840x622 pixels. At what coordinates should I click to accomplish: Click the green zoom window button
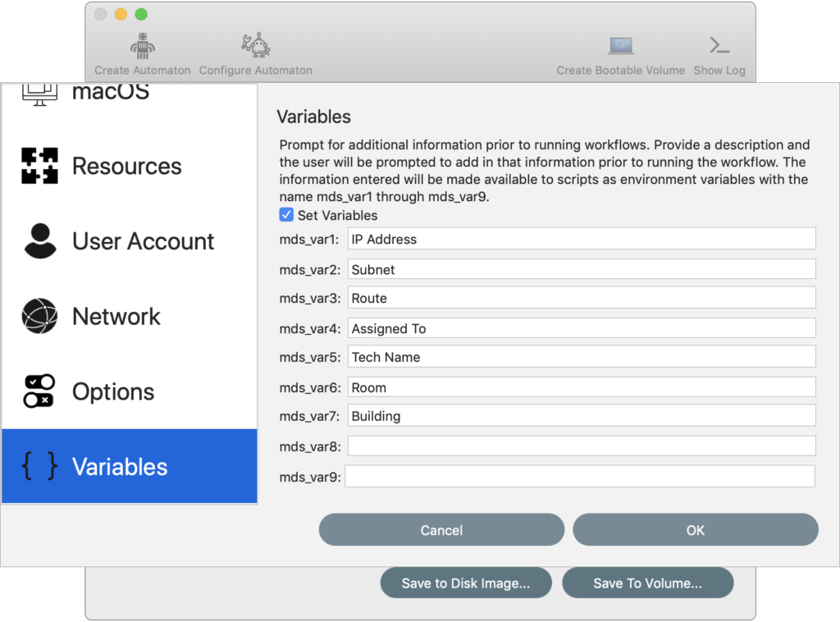[141, 15]
